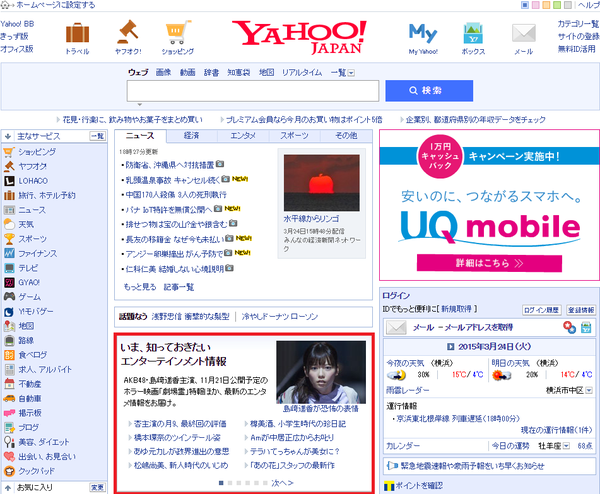This screenshot has width=600, height=494.
Task: Click the 出会い heart icon in sidebar
Action: click(9, 457)
